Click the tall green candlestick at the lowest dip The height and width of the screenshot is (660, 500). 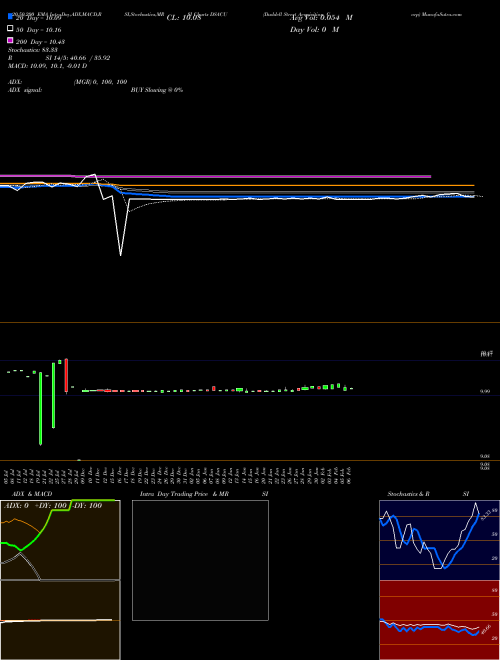(40, 408)
